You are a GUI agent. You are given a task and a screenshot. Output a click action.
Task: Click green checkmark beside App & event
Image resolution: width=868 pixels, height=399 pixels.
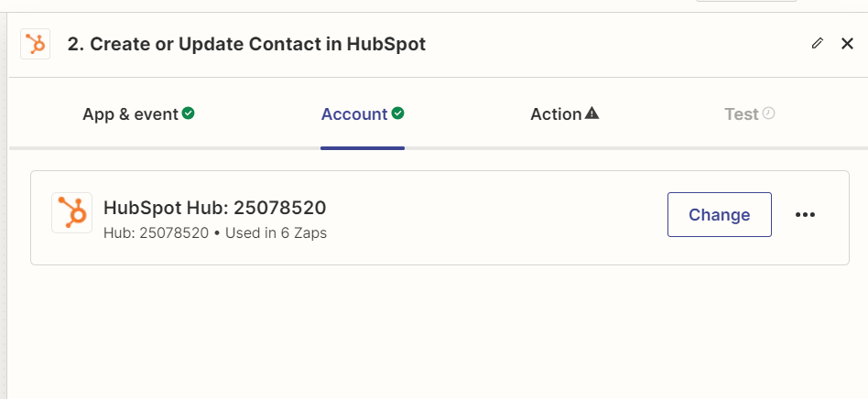[189, 113]
